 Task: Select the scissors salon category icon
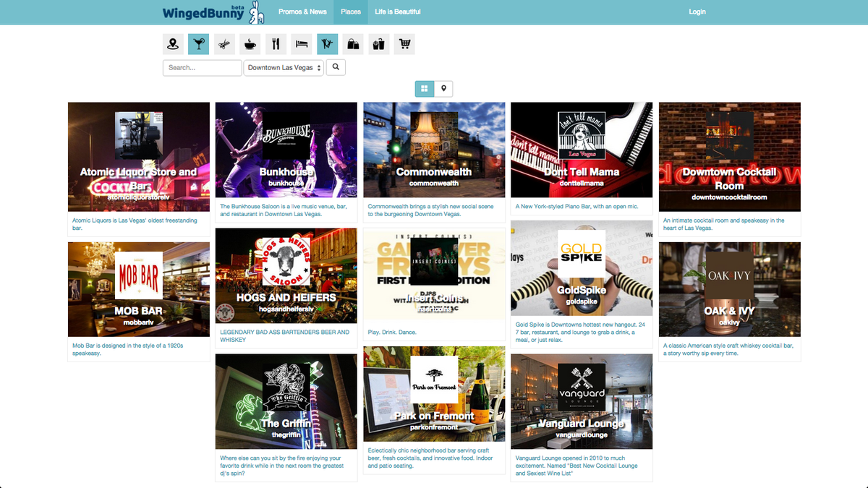[224, 44]
